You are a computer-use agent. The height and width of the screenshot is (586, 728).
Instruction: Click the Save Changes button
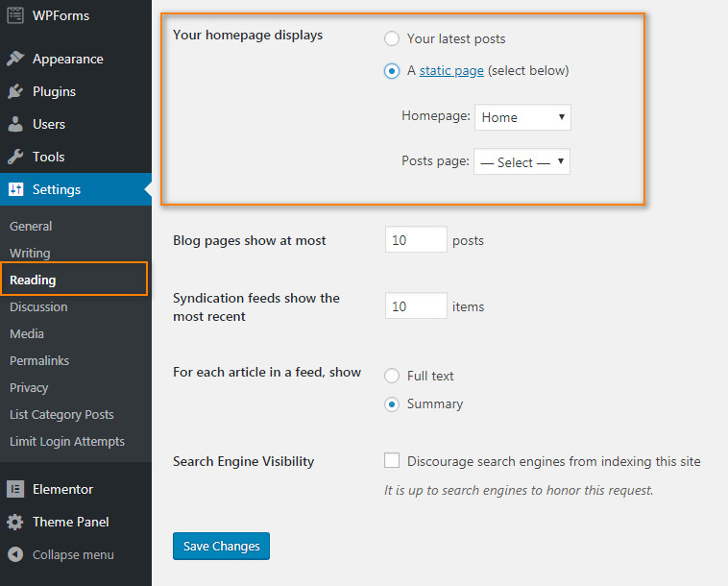[221, 546]
